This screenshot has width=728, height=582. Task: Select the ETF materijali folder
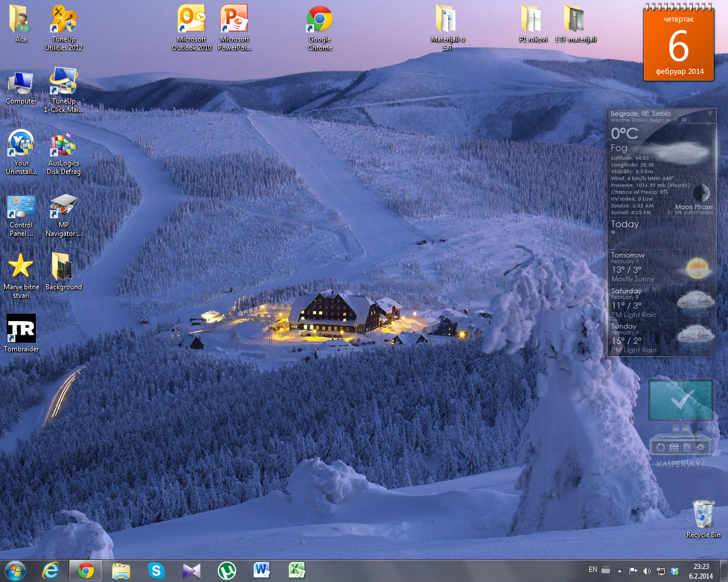[576, 24]
